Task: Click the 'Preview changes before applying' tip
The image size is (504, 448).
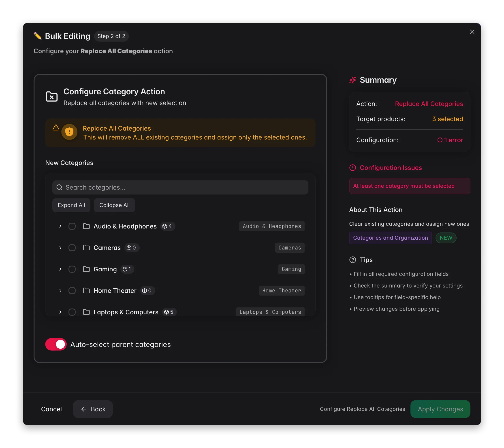Action: click(x=396, y=309)
